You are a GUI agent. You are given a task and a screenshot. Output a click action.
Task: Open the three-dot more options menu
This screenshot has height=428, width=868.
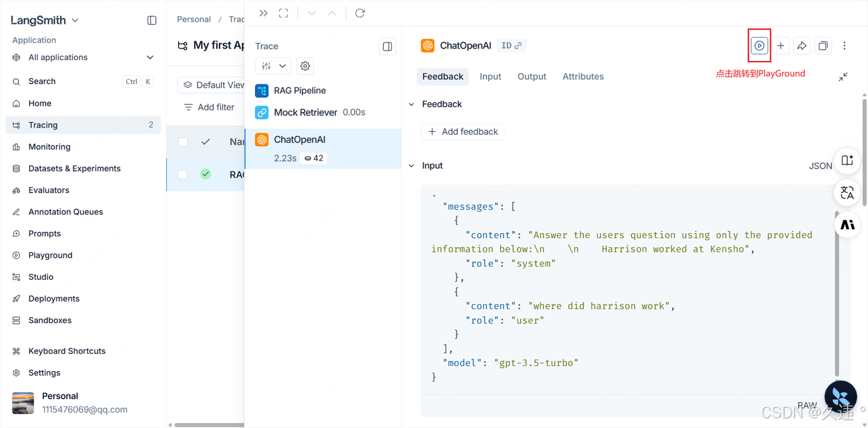tap(845, 46)
